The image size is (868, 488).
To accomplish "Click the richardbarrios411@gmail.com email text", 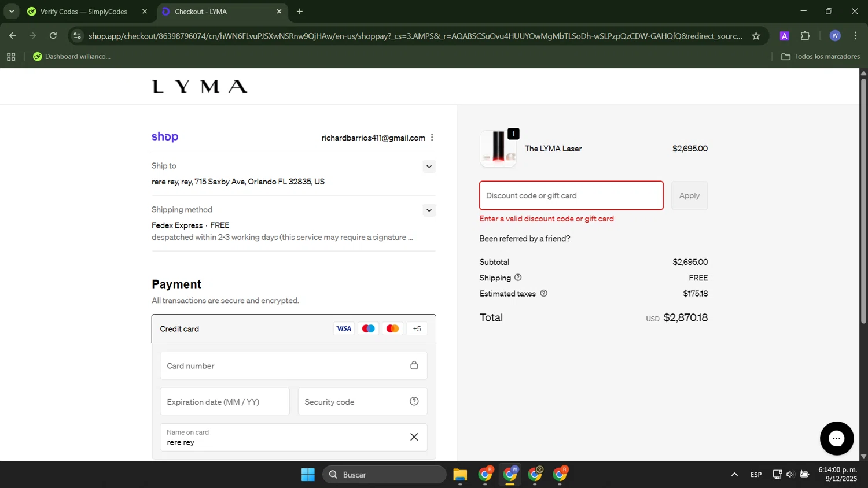I will tap(373, 138).
